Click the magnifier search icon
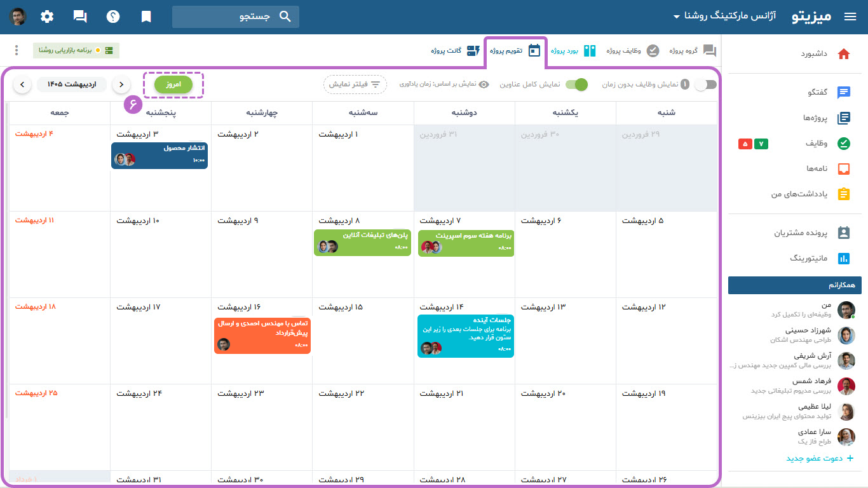The height and width of the screenshot is (488, 868). tap(285, 17)
